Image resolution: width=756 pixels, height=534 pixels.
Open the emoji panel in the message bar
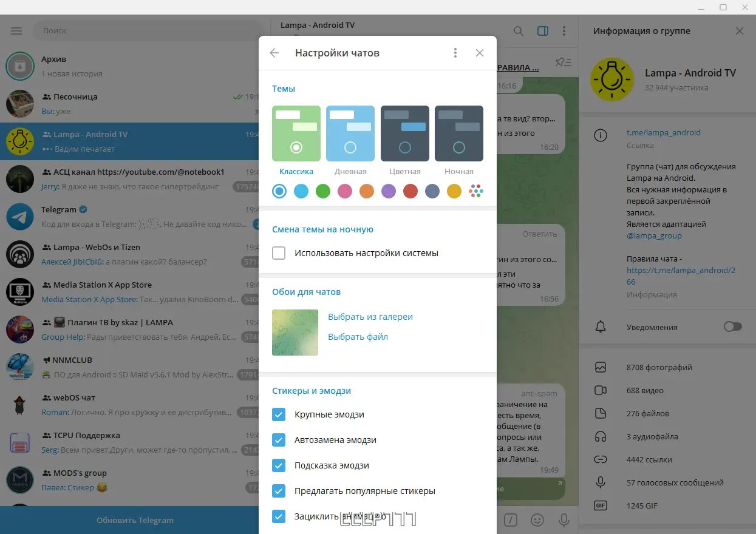(537, 520)
